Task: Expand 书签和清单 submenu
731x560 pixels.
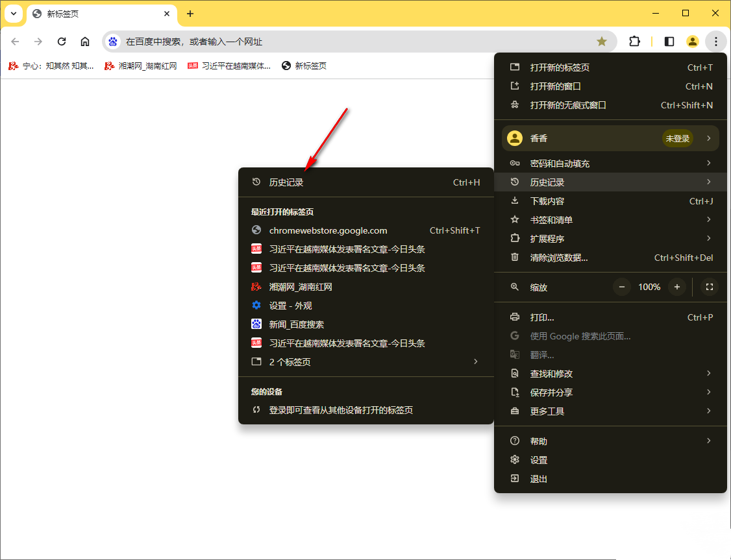Action: [610, 220]
